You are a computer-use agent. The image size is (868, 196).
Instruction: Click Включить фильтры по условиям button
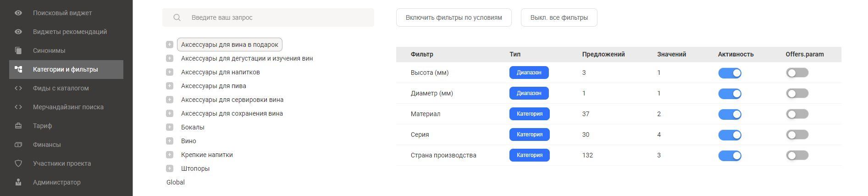(x=453, y=17)
